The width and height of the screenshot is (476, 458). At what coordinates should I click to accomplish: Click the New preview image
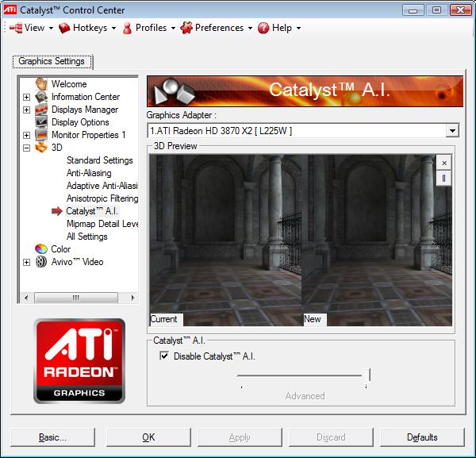click(x=377, y=240)
